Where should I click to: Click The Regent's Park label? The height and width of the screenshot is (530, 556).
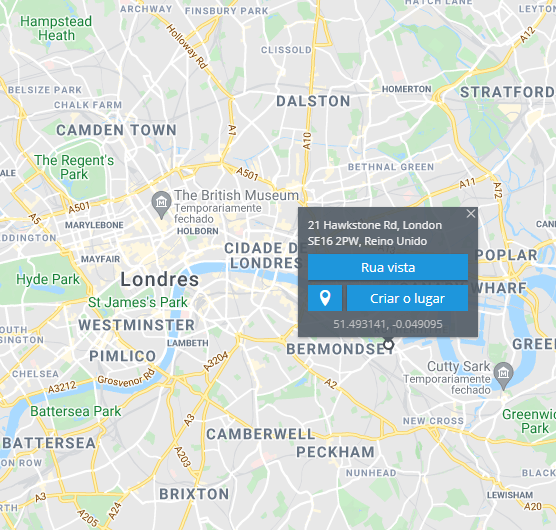click(74, 167)
